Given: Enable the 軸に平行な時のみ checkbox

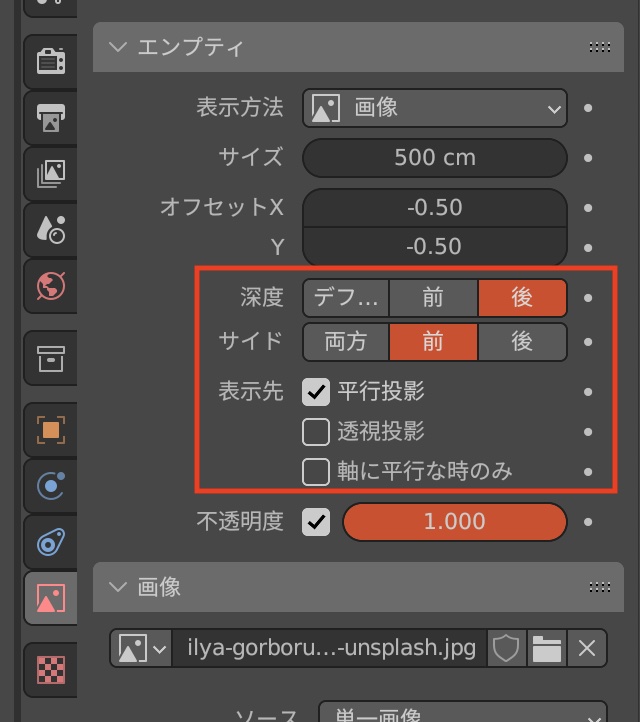Looking at the screenshot, I should (x=316, y=471).
